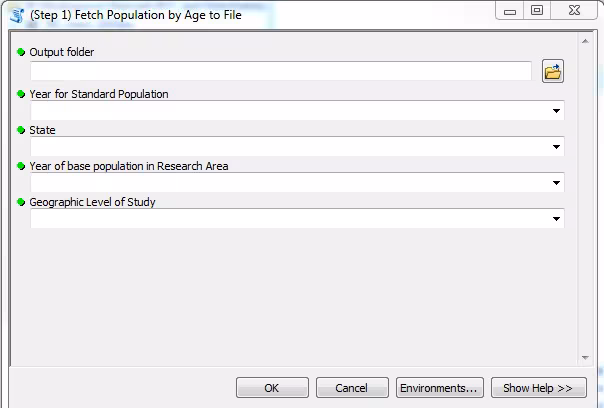This screenshot has width=604, height=408.
Task: Open the Year for Standard Population dropdown
Action: coord(556,111)
